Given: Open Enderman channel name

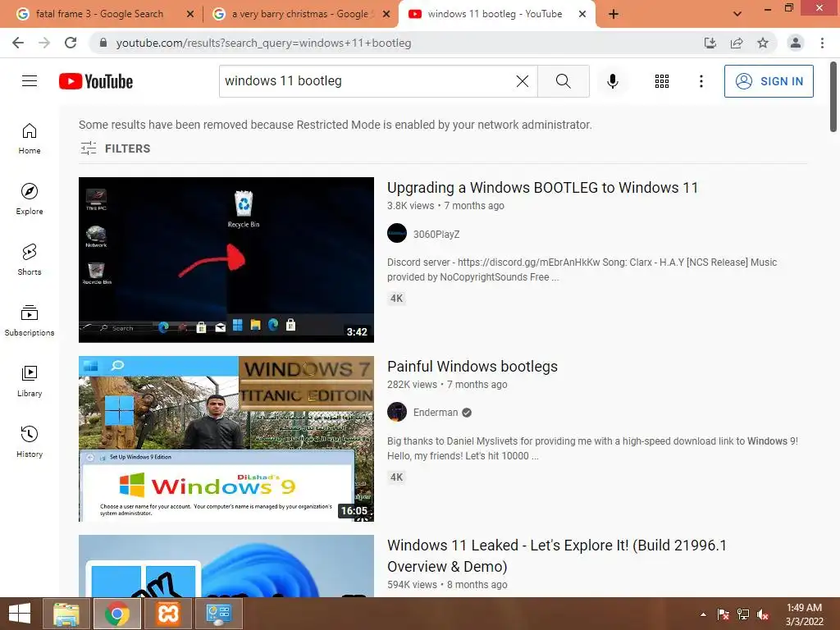Looking at the screenshot, I should 435,413.
